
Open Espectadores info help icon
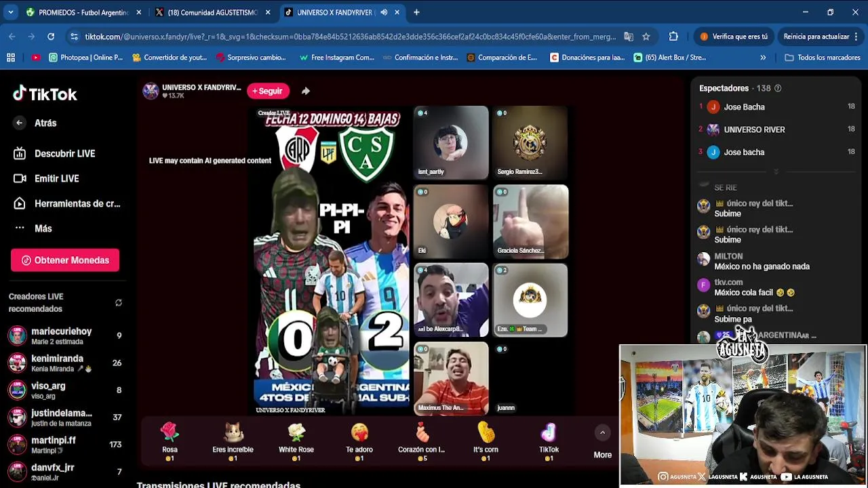(x=778, y=88)
